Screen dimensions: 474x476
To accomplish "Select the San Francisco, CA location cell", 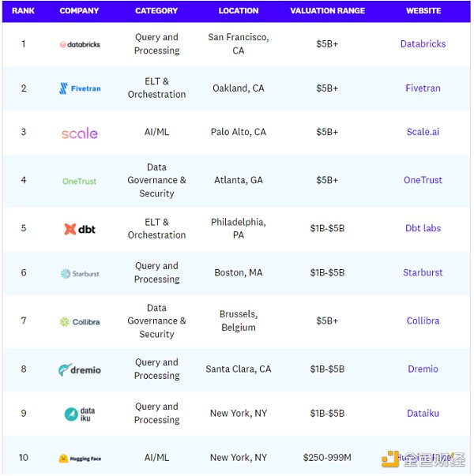I will pos(238,44).
